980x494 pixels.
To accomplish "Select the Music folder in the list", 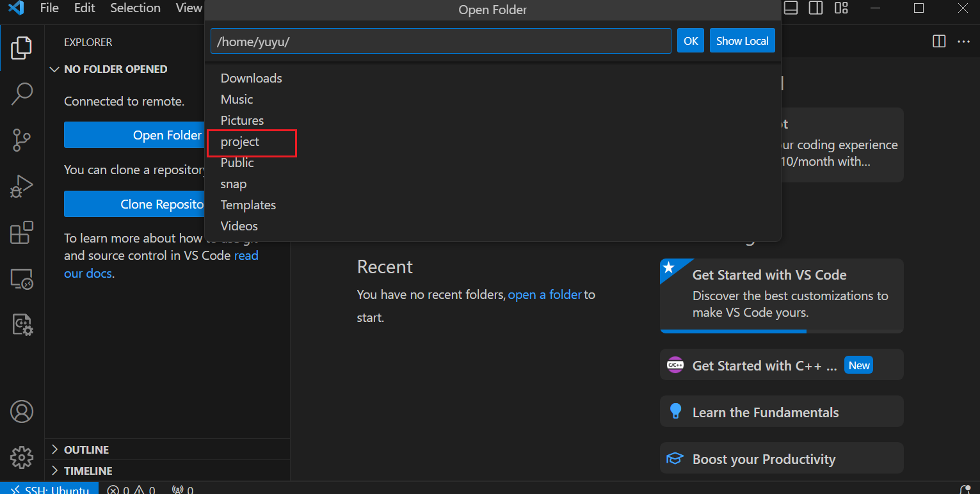I will click(493, 99).
